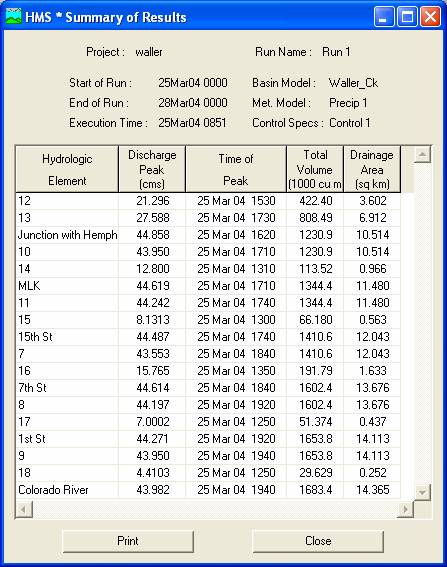
Task: Select the '15th St' element cell
Action: (67, 337)
